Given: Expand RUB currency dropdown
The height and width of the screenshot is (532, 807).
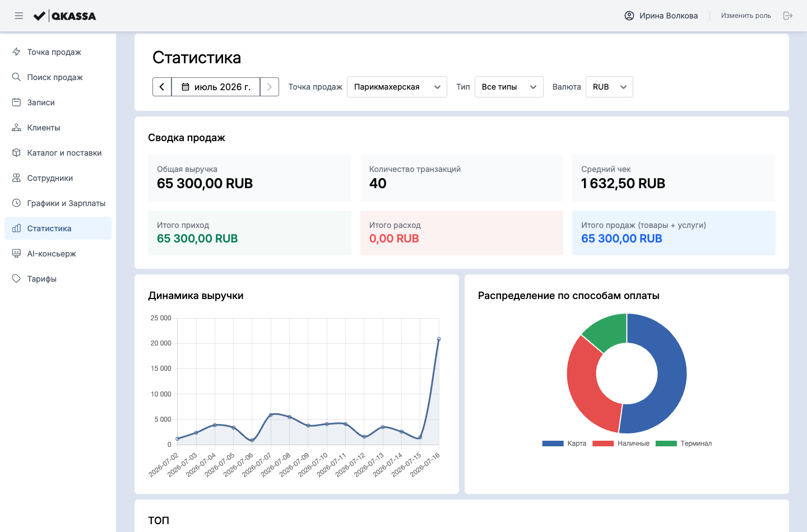Looking at the screenshot, I should click(x=609, y=87).
